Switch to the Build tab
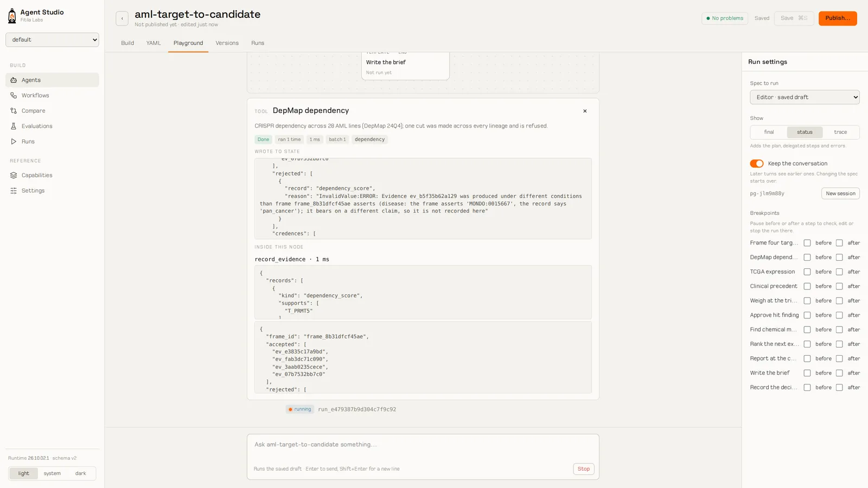 (127, 43)
